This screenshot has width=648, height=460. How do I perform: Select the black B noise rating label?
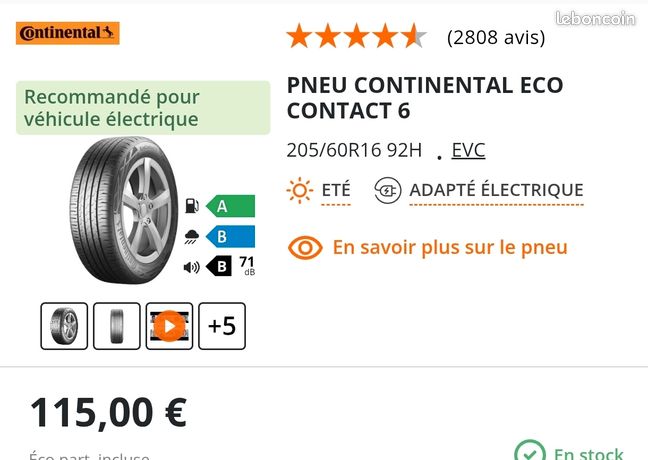click(x=219, y=267)
